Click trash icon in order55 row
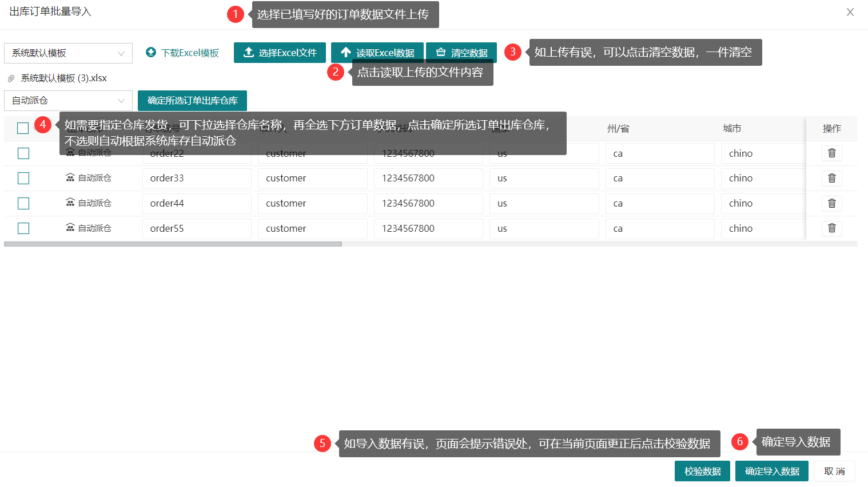This screenshot has height=487, width=868. tap(832, 228)
